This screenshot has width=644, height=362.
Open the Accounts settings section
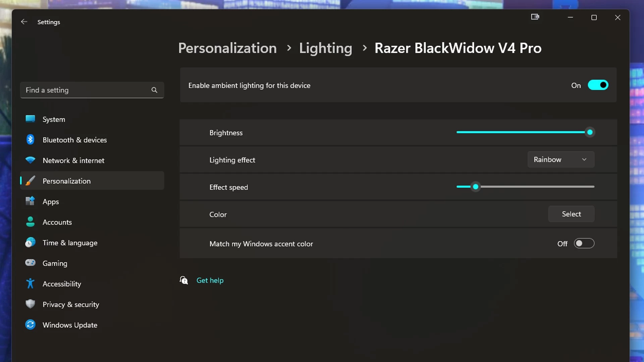click(57, 222)
